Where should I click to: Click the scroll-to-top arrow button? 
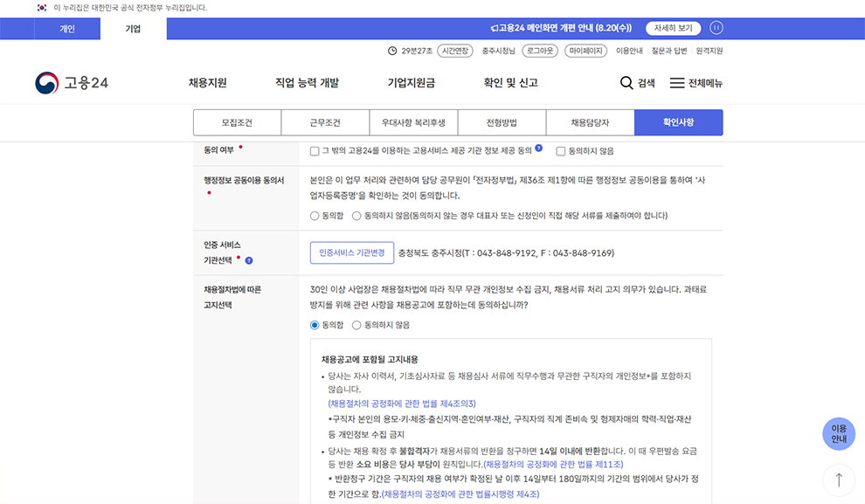[838, 480]
